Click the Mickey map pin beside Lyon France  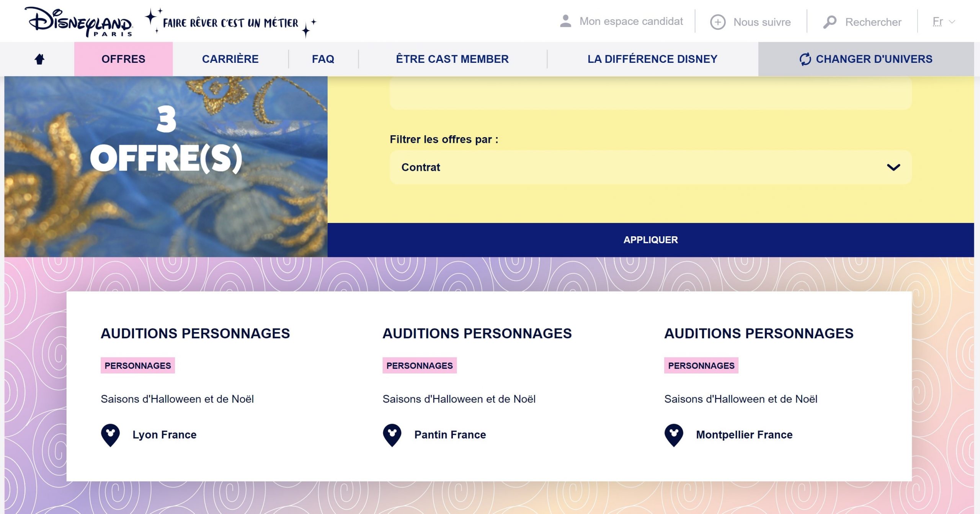pos(110,435)
